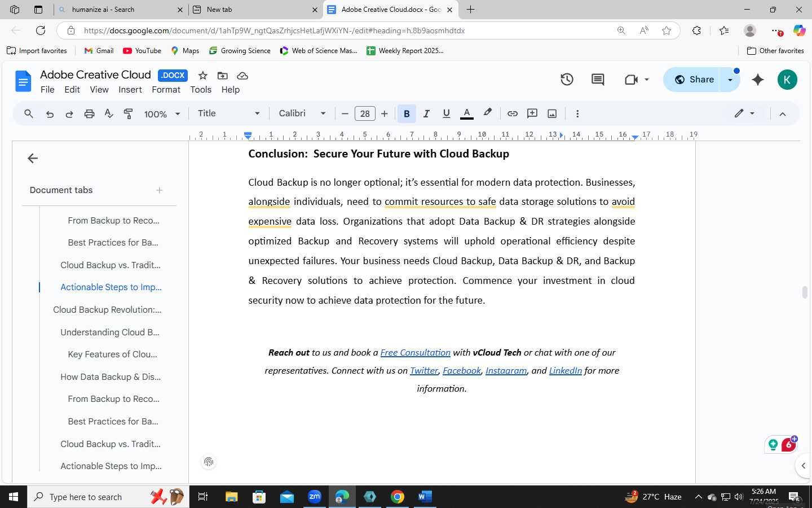Insert a link from toolbar
Viewport: 812px width, 508px height.
click(513, 113)
